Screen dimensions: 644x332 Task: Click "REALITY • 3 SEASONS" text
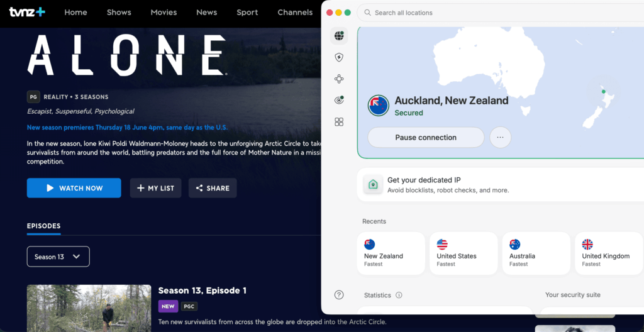pos(76,97)
